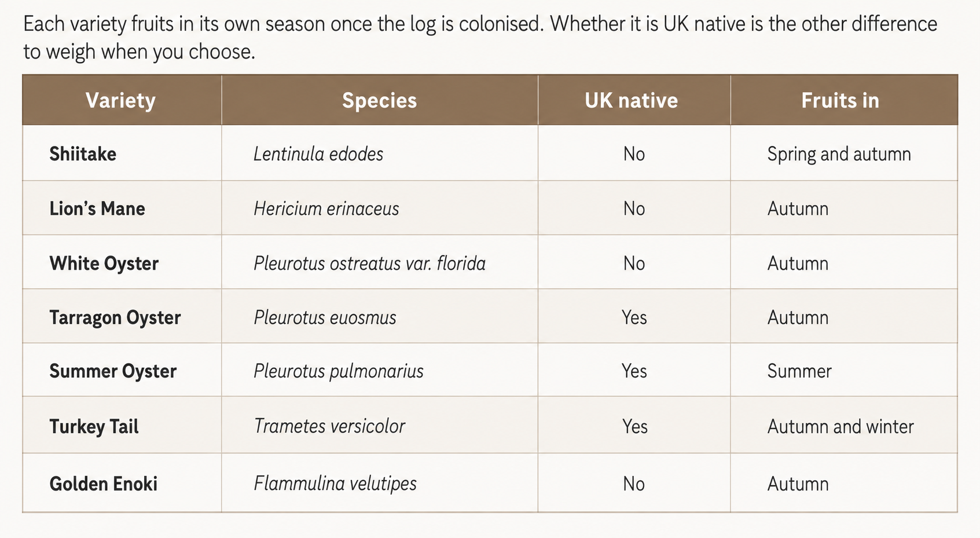Click the Species column header

379,100
